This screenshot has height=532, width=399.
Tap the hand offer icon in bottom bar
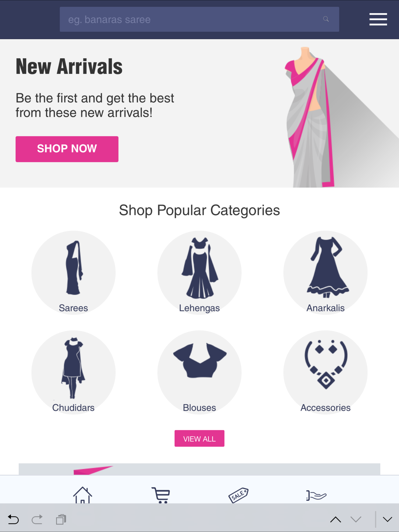click(316, 495)
